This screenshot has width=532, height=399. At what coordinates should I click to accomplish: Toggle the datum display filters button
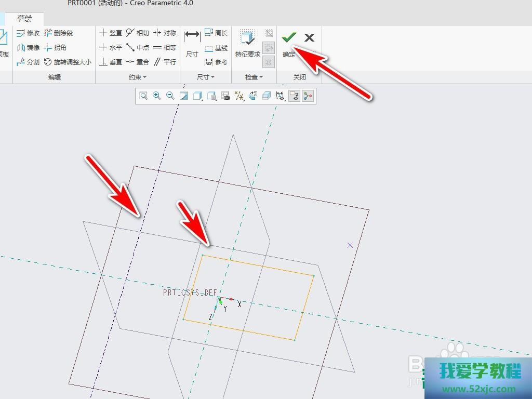coord(238,96)
